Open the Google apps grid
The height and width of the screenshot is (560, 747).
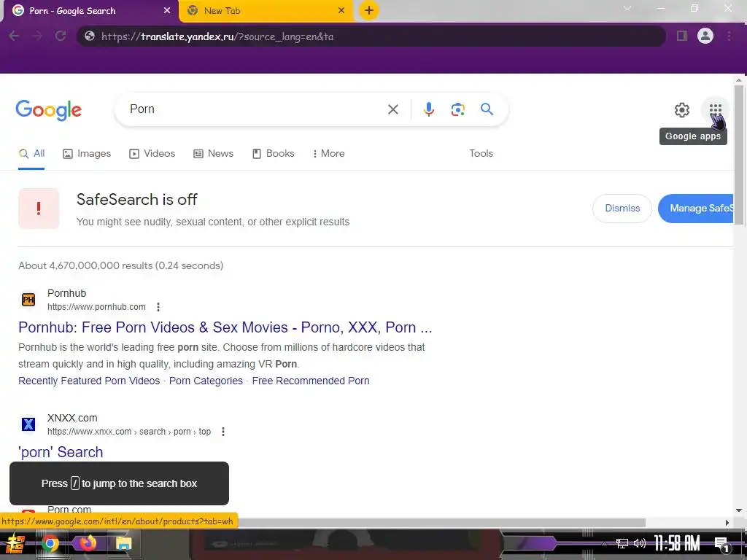[x=715, y=109]
